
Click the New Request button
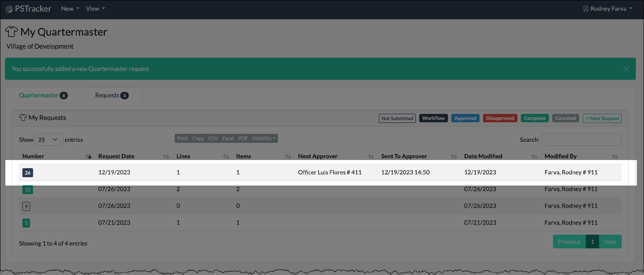coord(602,118)
